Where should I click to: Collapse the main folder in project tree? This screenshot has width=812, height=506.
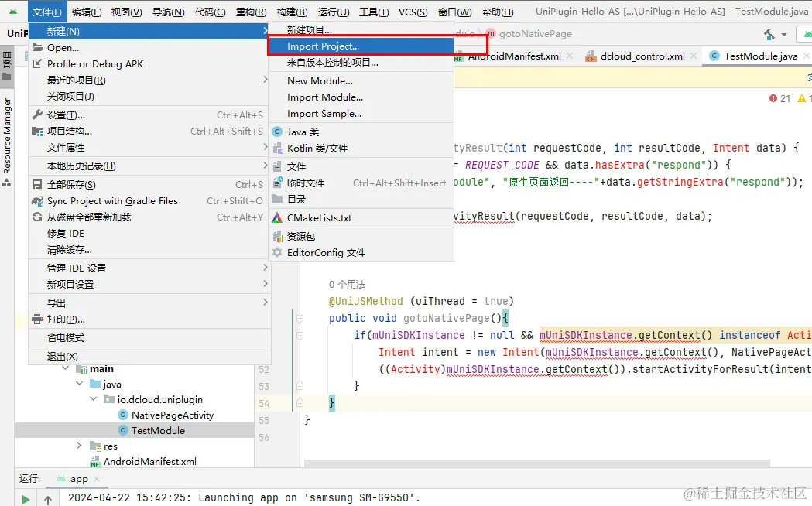point(65,368)
